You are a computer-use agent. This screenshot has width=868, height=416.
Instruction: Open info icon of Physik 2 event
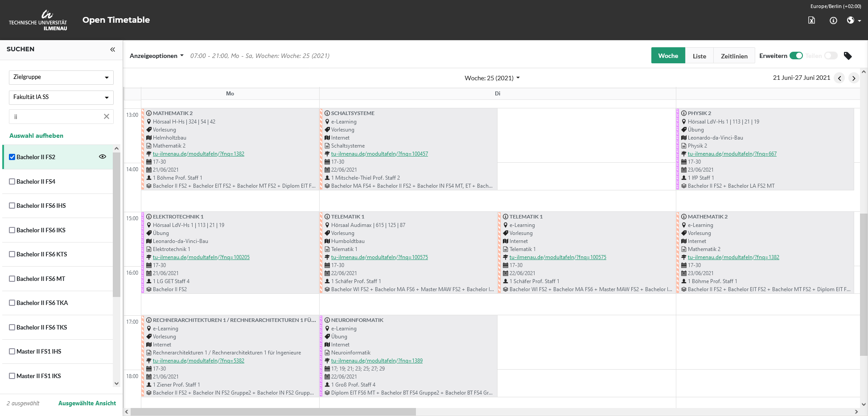pos(684,113)
